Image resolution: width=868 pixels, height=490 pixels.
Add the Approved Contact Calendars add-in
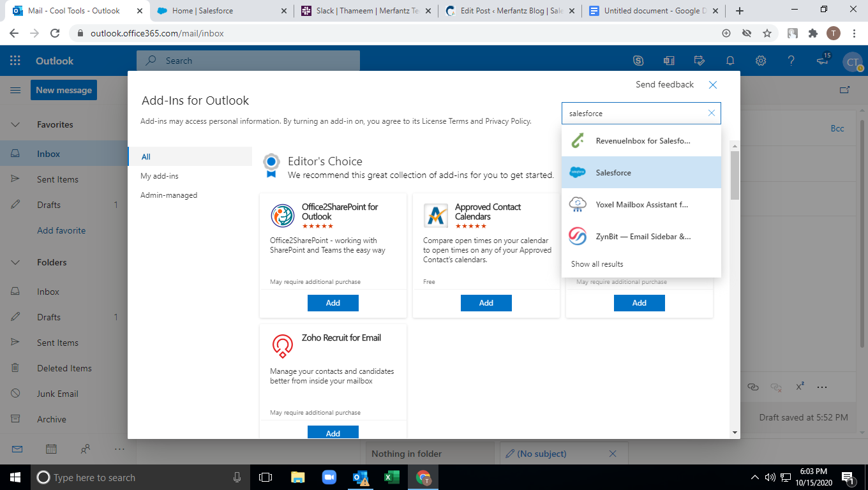(486, 303)
